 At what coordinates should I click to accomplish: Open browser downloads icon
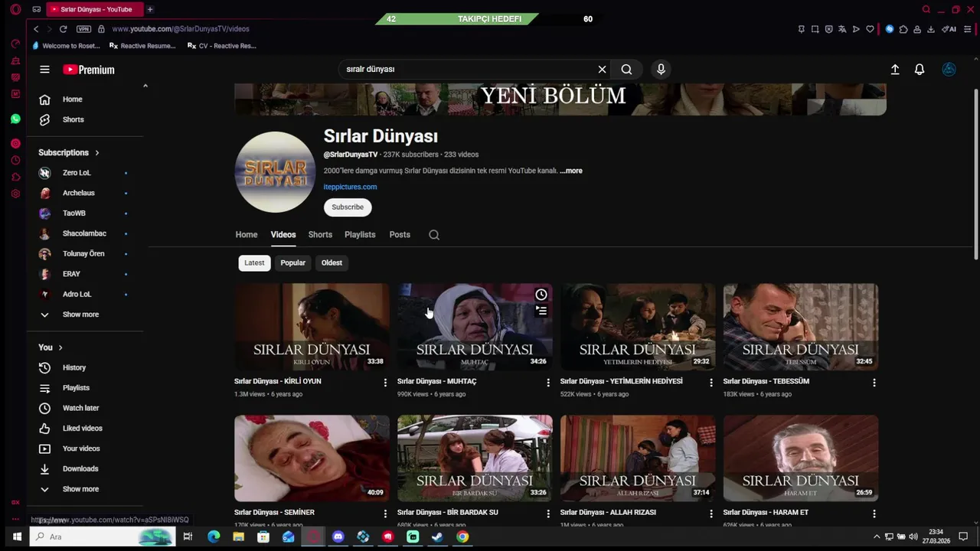tap(931, 29)
